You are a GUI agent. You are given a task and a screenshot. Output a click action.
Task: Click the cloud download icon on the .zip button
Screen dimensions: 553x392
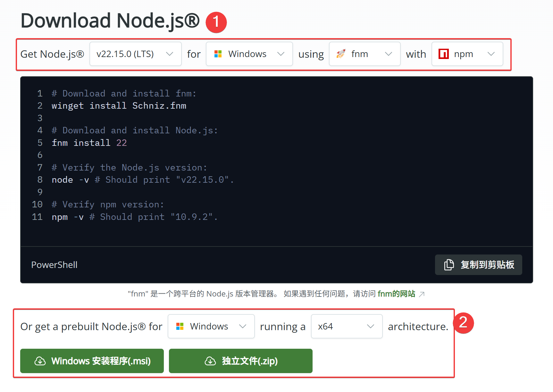tap(210, 361)
